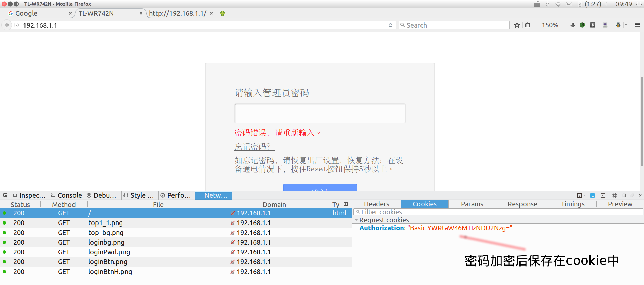Click the 忘记密码? link
Viewport: 644px width, 285px height.
point(254,147)
